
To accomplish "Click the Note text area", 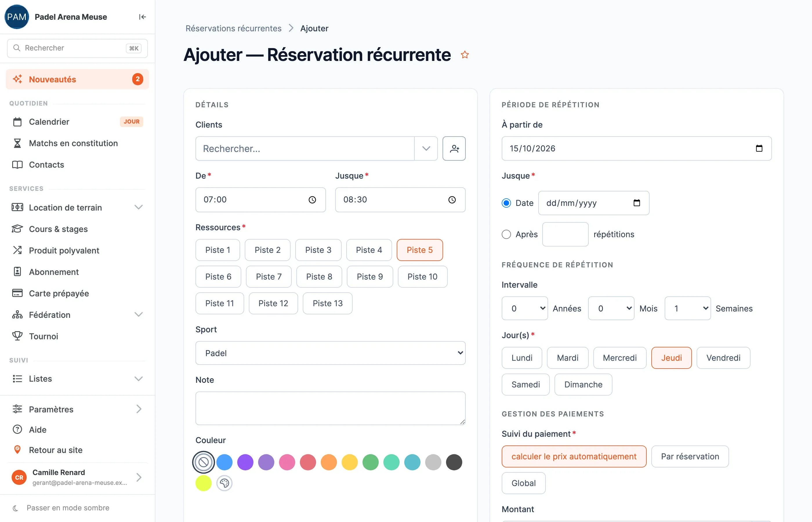I will [x=330, y=408].
